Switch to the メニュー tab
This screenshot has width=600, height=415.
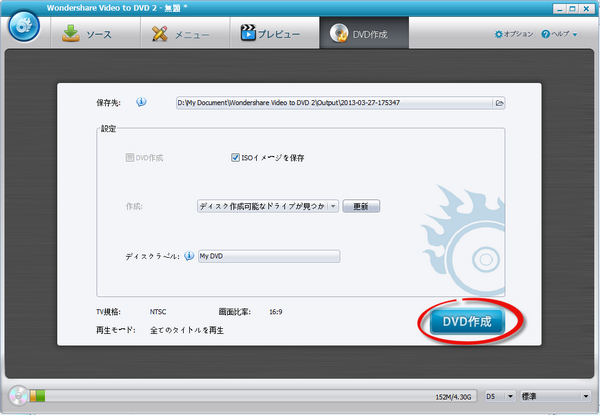point(186,34)
